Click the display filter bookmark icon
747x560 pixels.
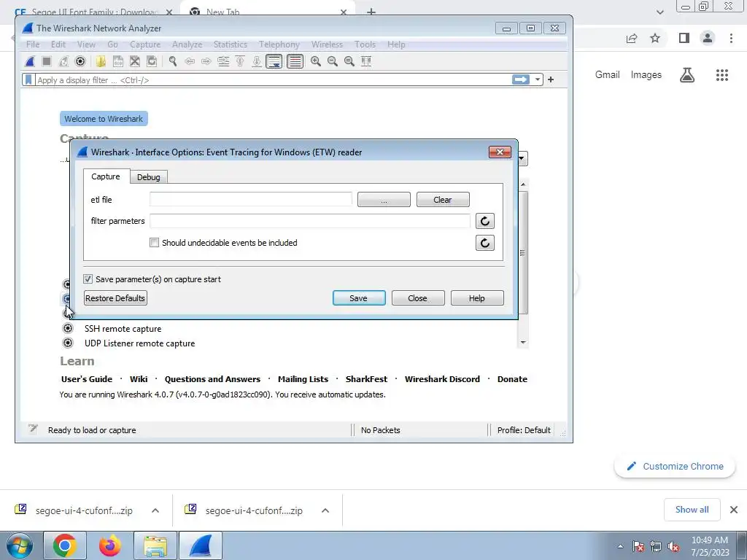click(x=28, y=79)
